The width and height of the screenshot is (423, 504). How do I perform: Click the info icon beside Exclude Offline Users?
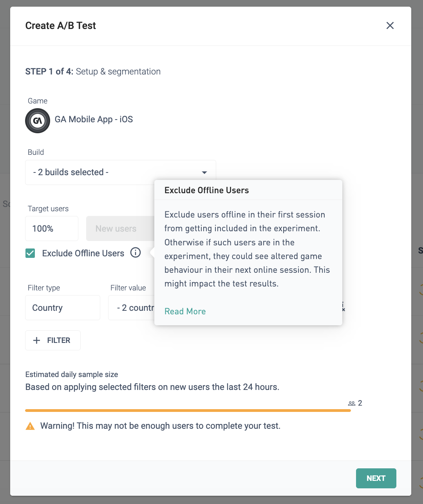tap(136, 253)
